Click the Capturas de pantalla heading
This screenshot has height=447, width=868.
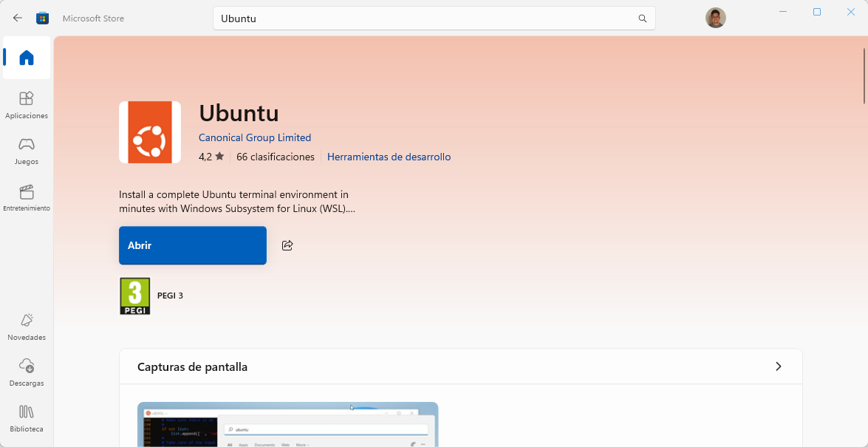[192, 366]
